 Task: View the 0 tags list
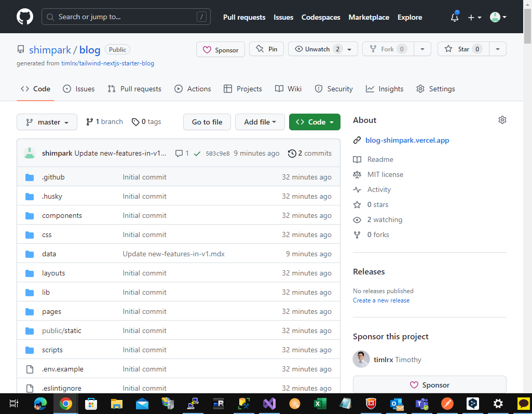146,122
